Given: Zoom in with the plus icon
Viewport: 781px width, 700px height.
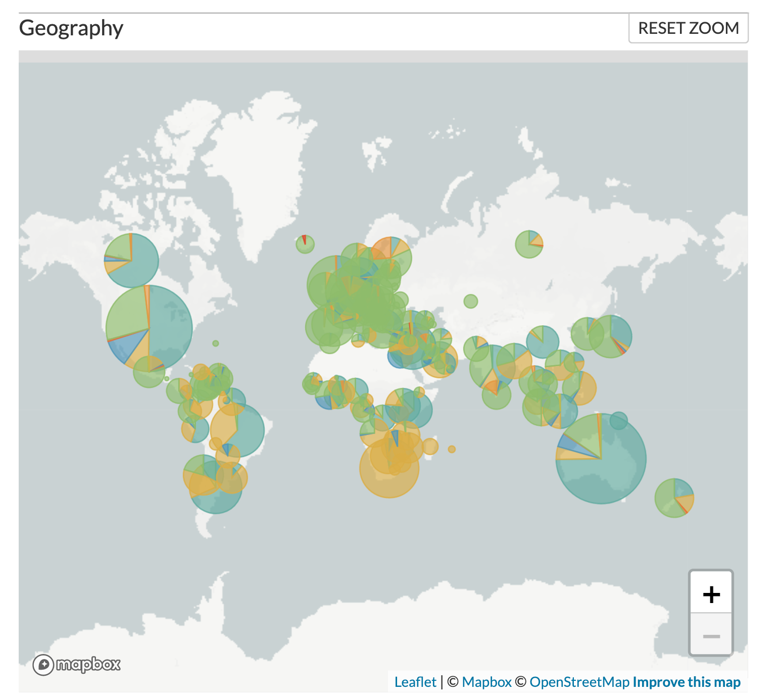Looking at the screenshot, I should pyautogui.click(x=711, y=594).
